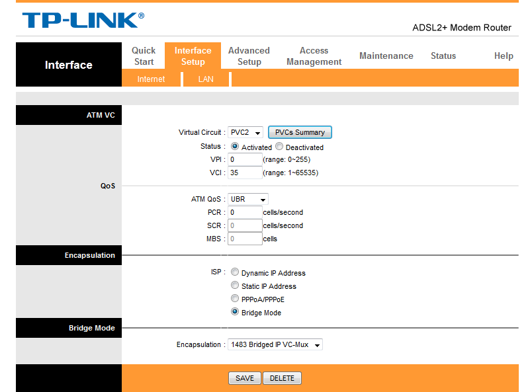Click the PVCs Summary button
Image resolution: width=532 pixels, height=392 pixels.
300,132
